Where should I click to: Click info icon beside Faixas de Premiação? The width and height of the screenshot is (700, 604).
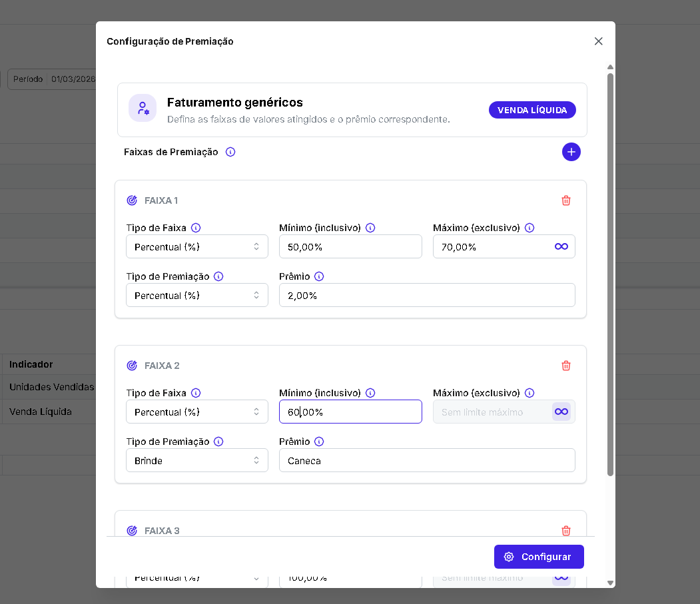click(230, 152)
